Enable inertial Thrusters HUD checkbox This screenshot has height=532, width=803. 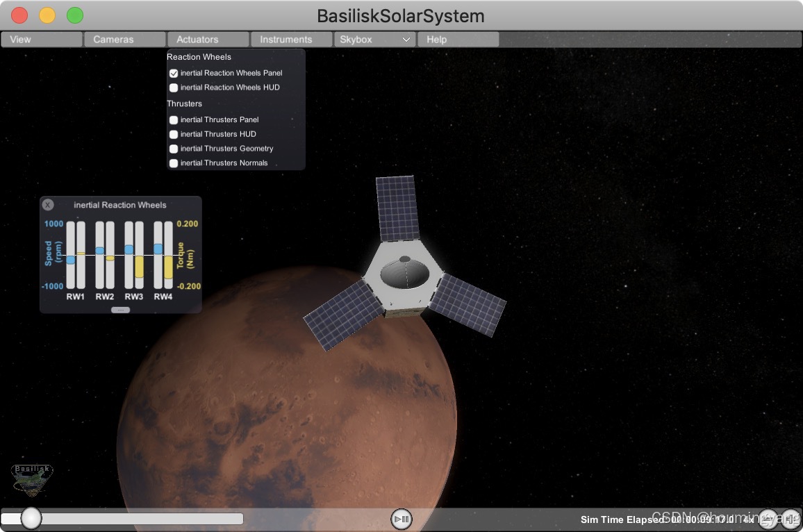point(174,134)
